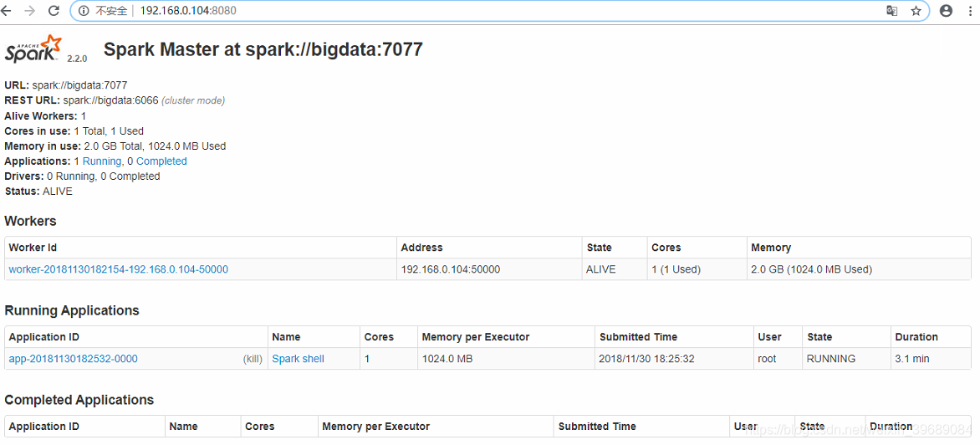Open the Running applications link
Image resolution: width=980 pixels, height=445 pixels.
(x=102, y=161)
